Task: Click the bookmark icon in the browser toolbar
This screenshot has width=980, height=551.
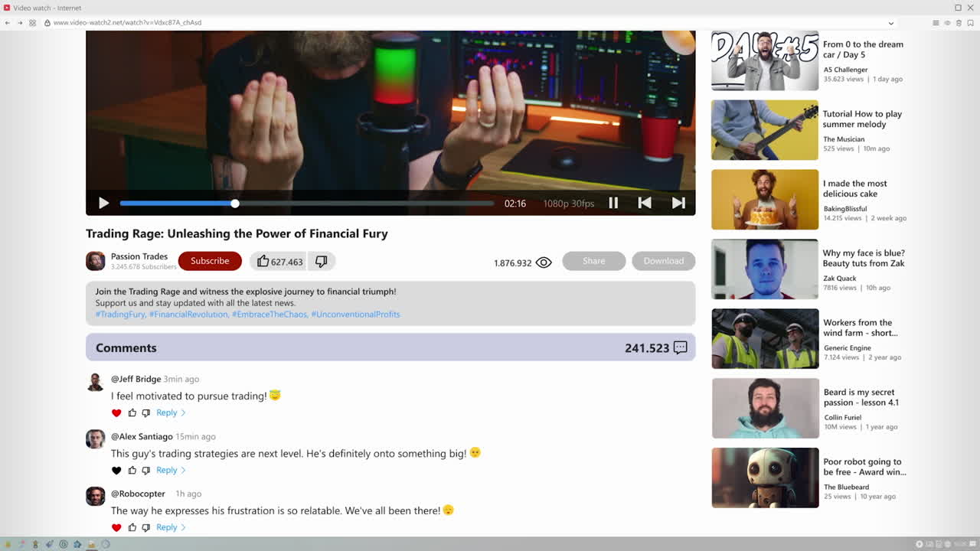Action: click(x=970, y=23)
